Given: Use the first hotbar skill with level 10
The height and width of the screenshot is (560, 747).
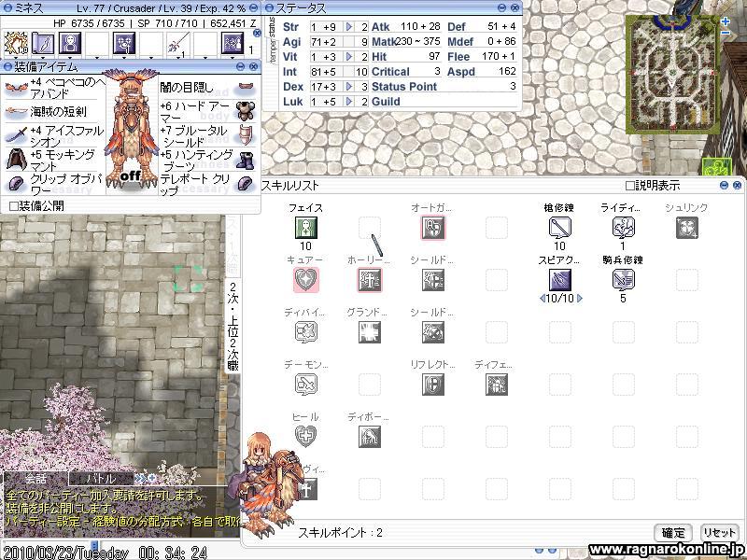Looking at the screenshot, I should coord(16,43).
